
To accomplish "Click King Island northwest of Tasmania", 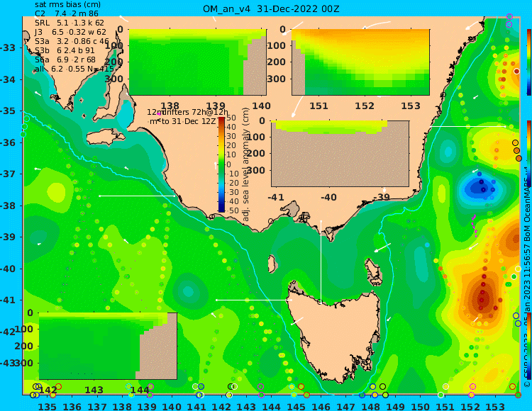I will point(272,264).
